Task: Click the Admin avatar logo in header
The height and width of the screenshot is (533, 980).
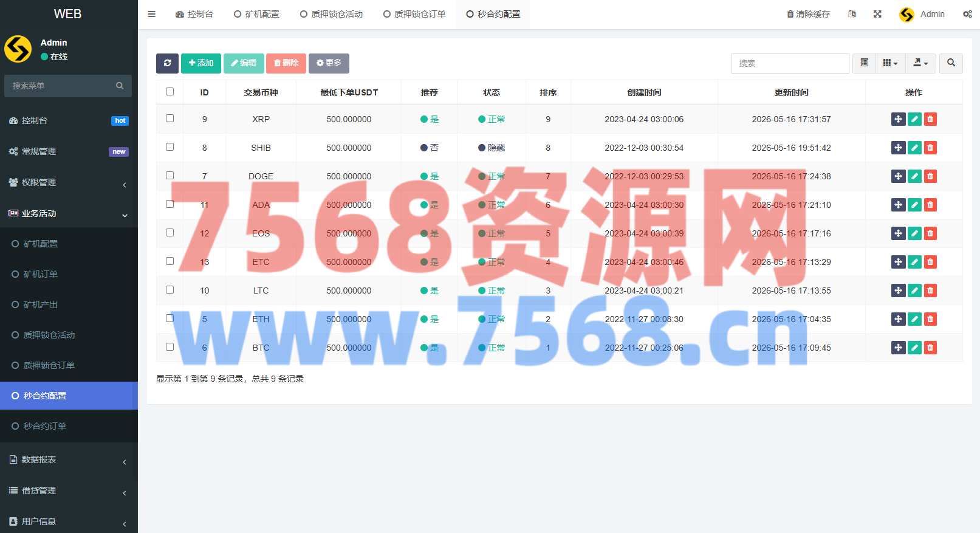Action: [x=906, y=15]
